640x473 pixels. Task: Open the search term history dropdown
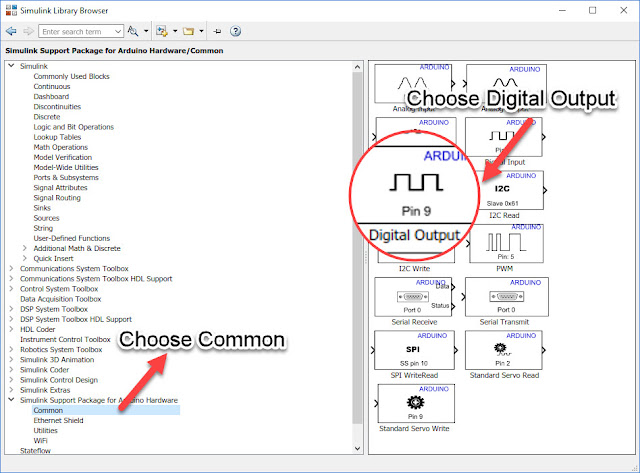[118, 31]
